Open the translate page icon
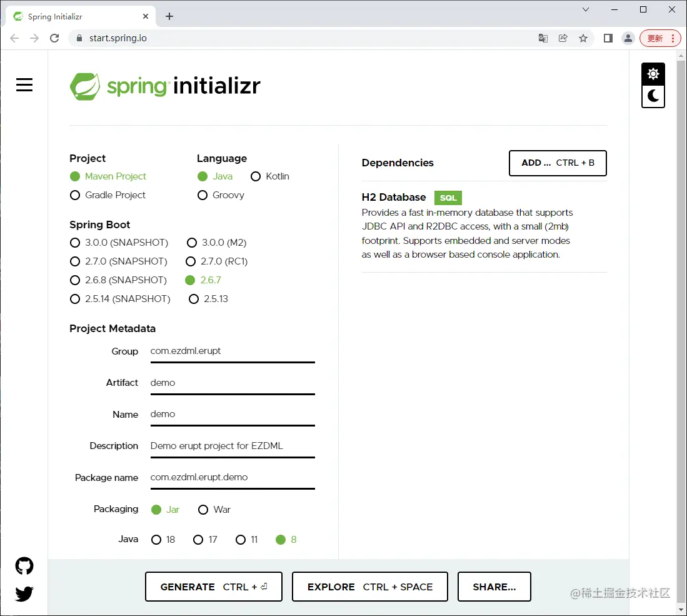 pos(543,38)
